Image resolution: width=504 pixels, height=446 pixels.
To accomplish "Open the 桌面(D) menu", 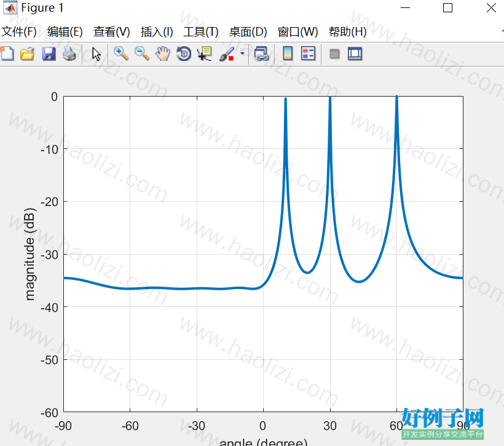I will point(248,32).
